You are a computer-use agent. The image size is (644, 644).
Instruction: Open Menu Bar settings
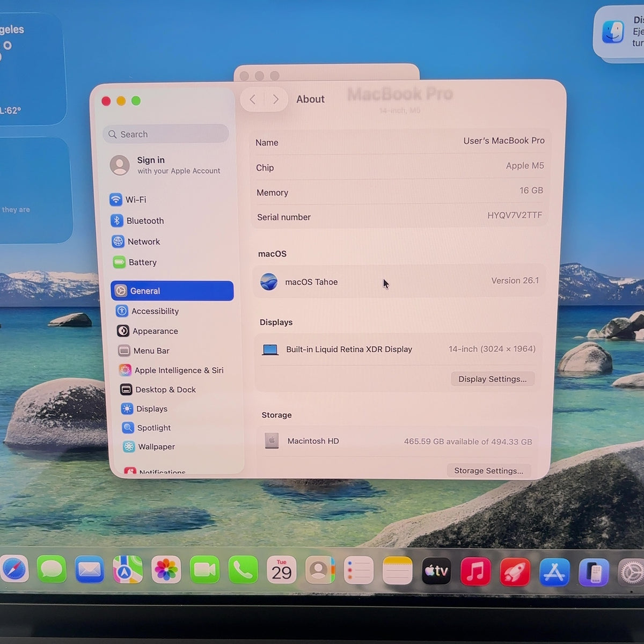pos(144,351)
